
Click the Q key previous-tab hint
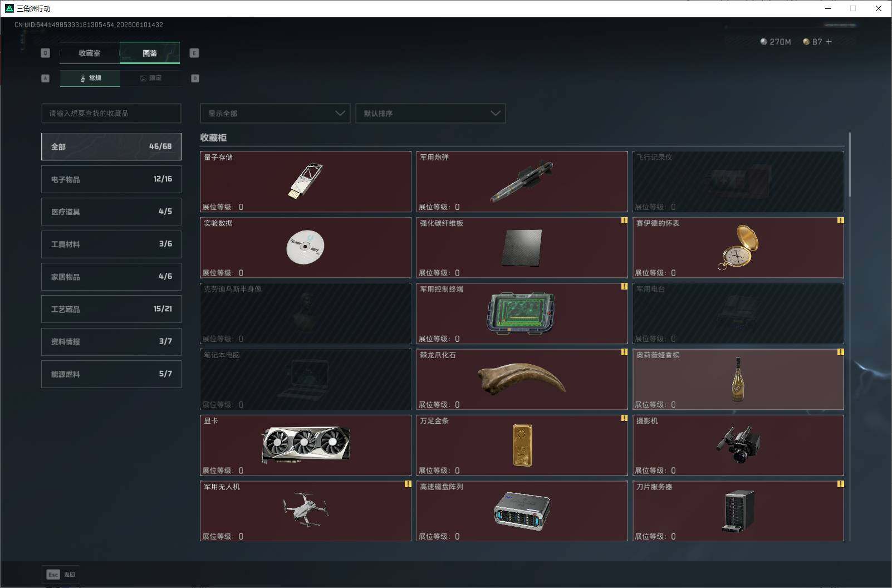(46, 53)
